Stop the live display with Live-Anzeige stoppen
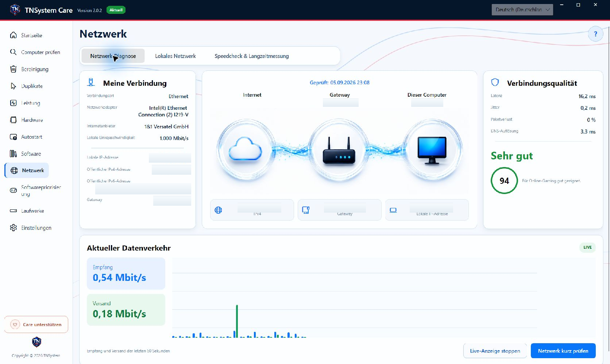The image size is (610, 364). (495, 351)
